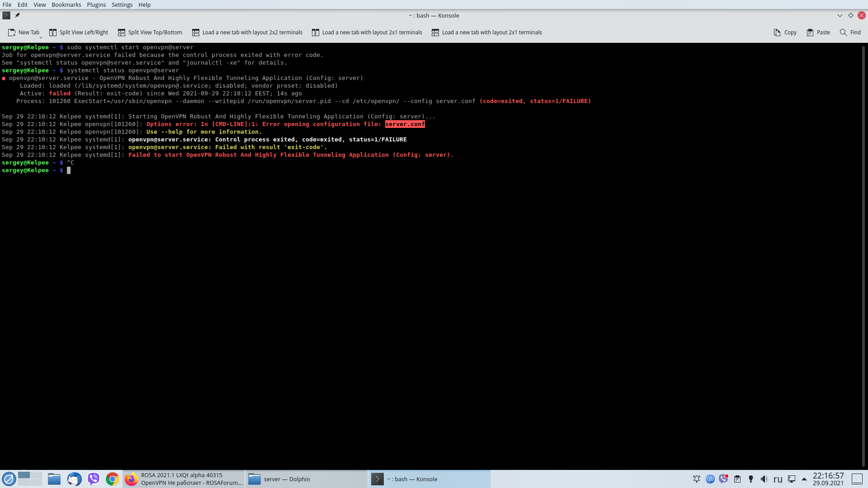Toggle the notifications bell tray icon
This screenshot has width=868, height=488.
[696, 479]
